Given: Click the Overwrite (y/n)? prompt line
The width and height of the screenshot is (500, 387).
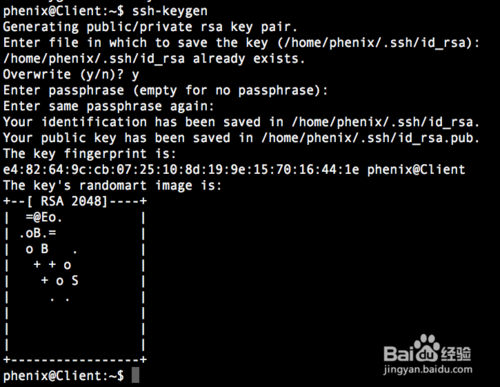Looking at the screenshot, I should tap(71, 75).
